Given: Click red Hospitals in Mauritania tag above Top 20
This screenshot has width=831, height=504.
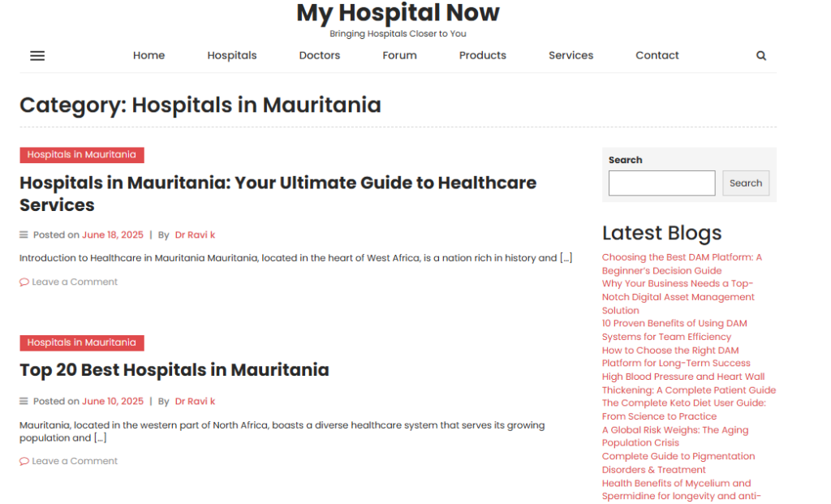Looking at the screenshot, I should click(82, 342).
